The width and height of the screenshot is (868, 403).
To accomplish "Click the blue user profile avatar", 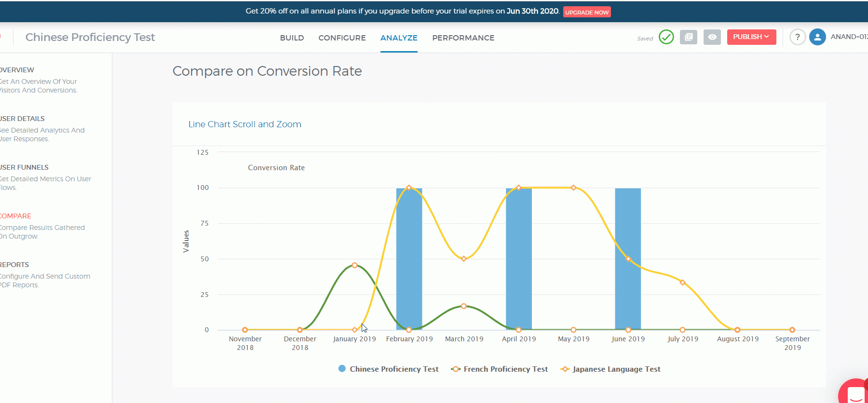I will coord(817,37).
